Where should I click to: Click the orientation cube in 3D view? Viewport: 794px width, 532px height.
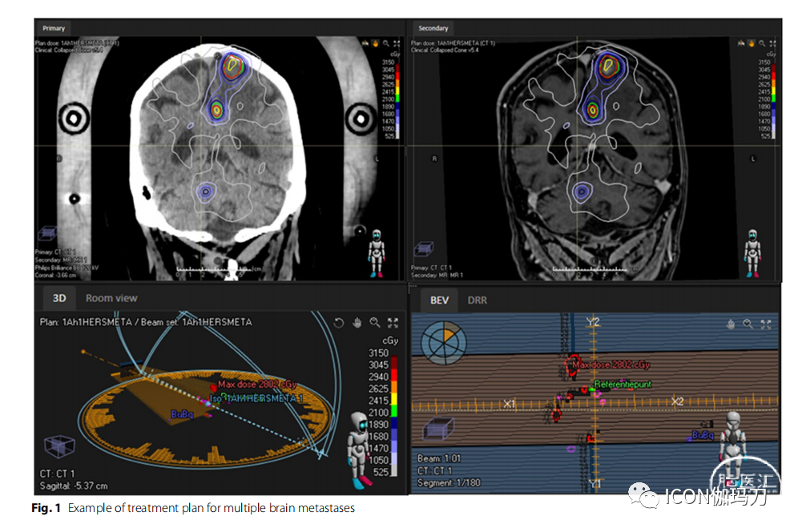[x=59, y=446]
